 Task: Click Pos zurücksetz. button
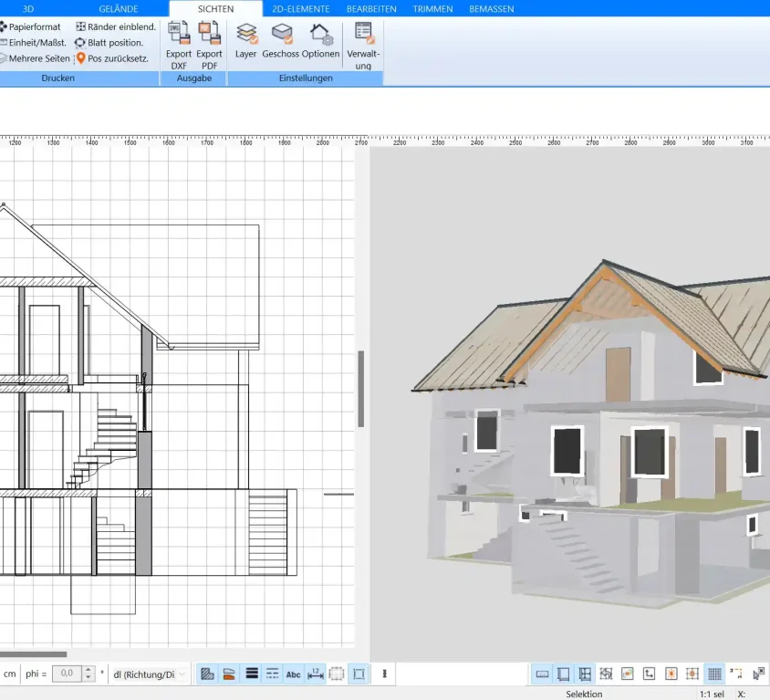112,58
